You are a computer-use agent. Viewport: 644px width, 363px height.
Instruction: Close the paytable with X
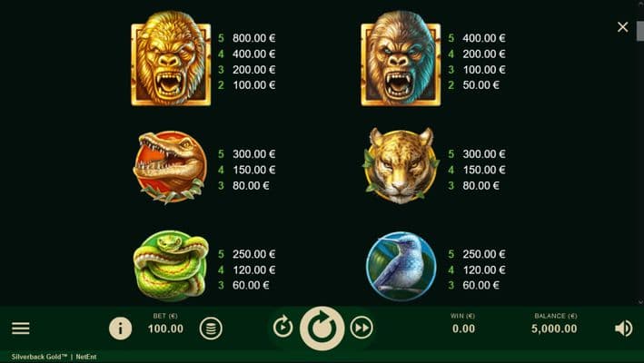coord(622,27)
